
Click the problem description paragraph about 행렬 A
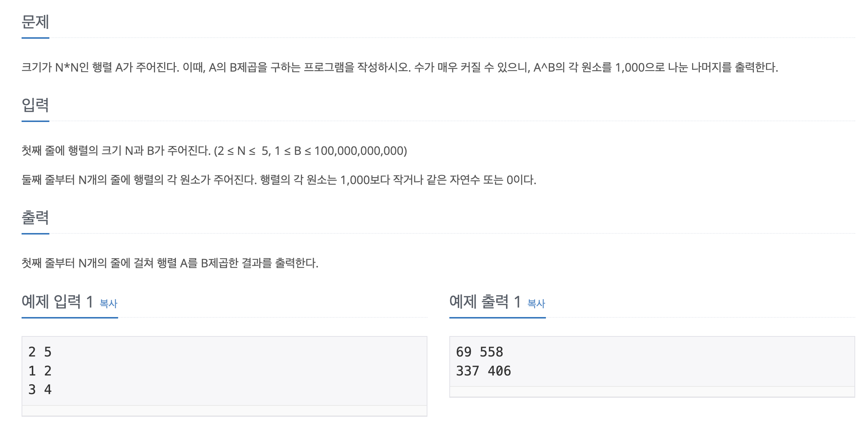[x=399, y=67]
